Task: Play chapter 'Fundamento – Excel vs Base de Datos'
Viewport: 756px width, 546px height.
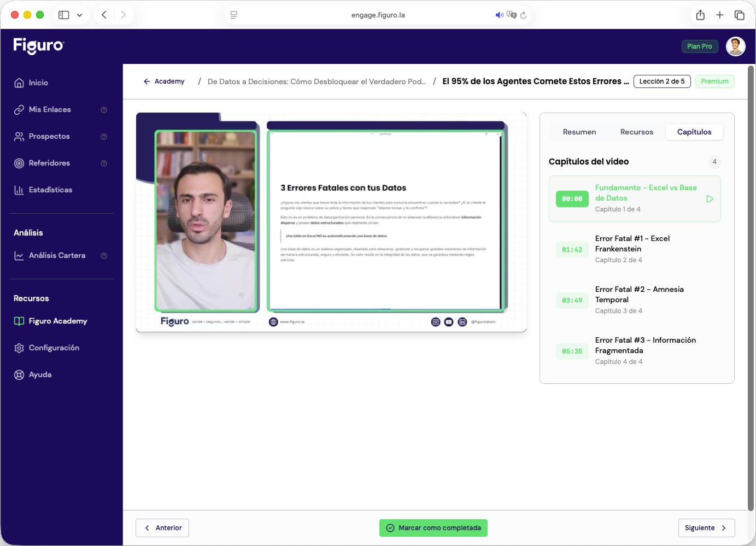Action: [x=710, y=199]
